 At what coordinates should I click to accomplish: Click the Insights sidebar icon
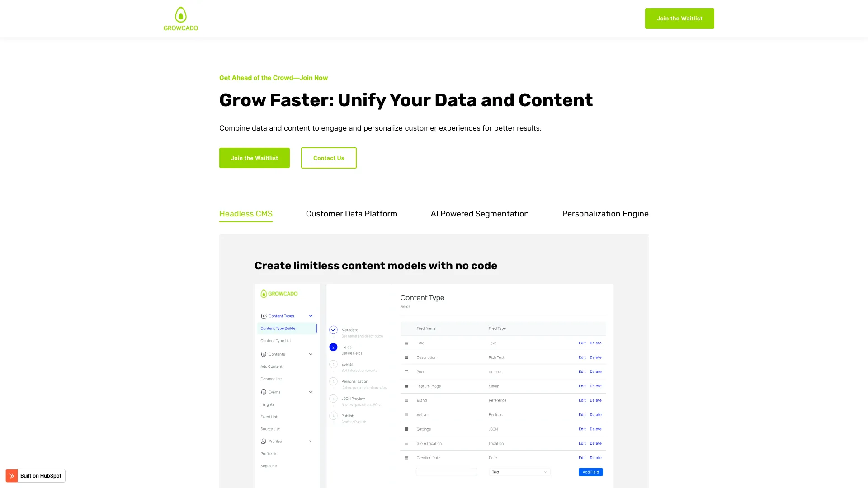click(x=267, y=404)
